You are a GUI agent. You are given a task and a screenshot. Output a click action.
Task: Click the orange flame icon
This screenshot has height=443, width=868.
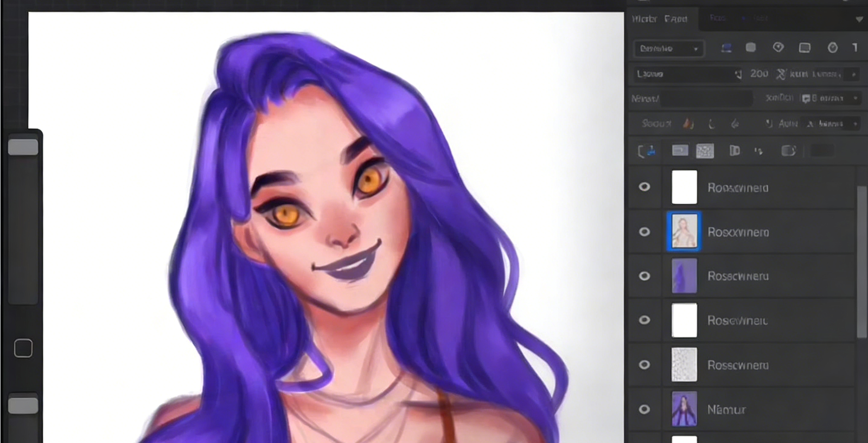pos(688,124)
